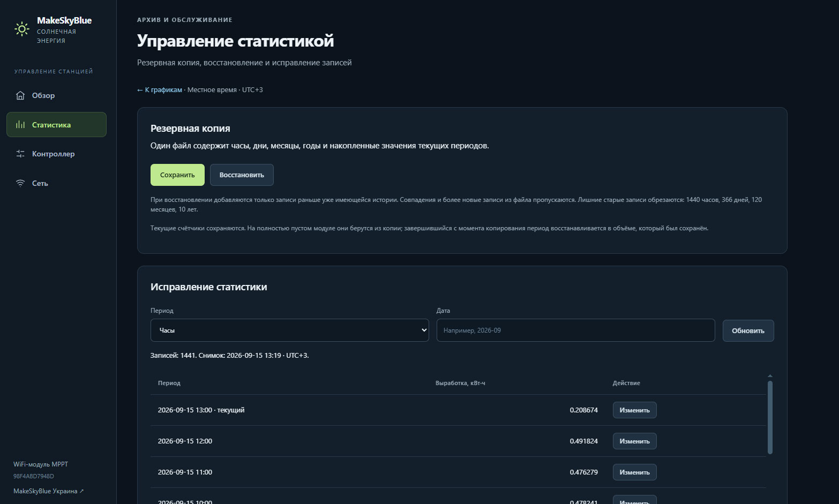The image size is (839, 504).
Task: Expand the Период dropdown showing Часы
Action: (x=289, y=330)
